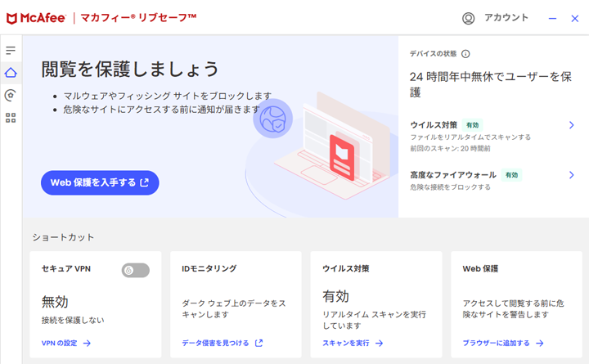The width and height of the screenshot is (589, 364).
Task: Select the IDモニタリング card title
Action: [209, 269]
